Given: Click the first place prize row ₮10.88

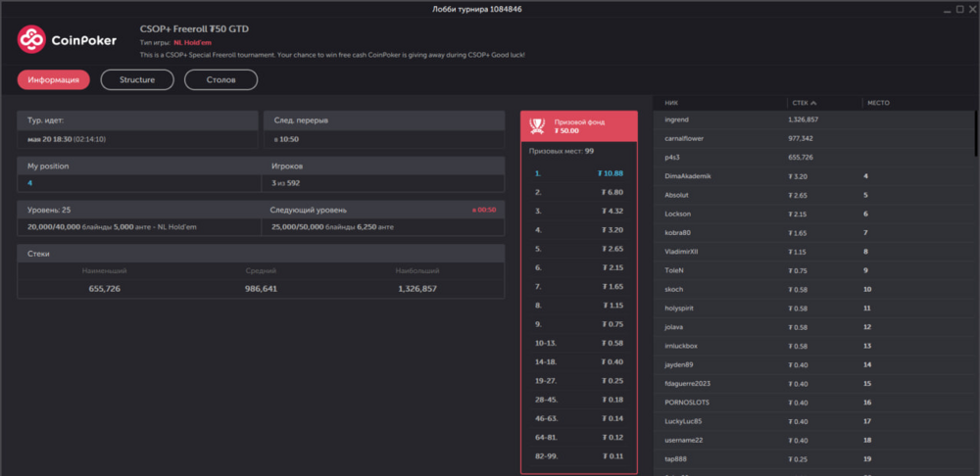Looking at the screenshot, I should 578,173.
